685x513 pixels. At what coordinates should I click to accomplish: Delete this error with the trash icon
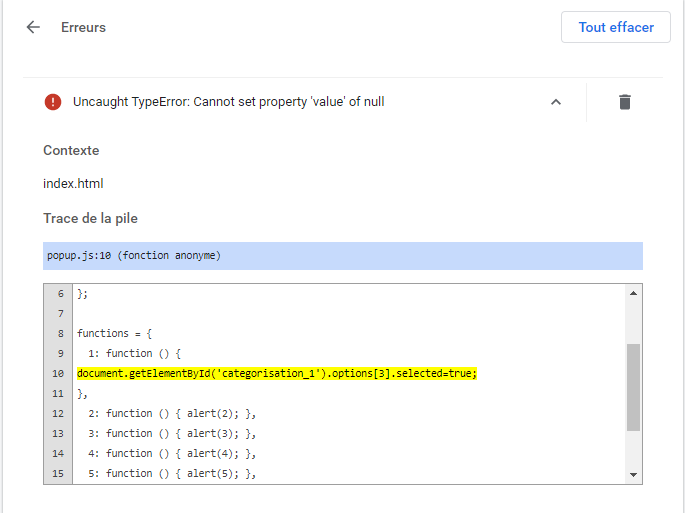tap(625, 102)
